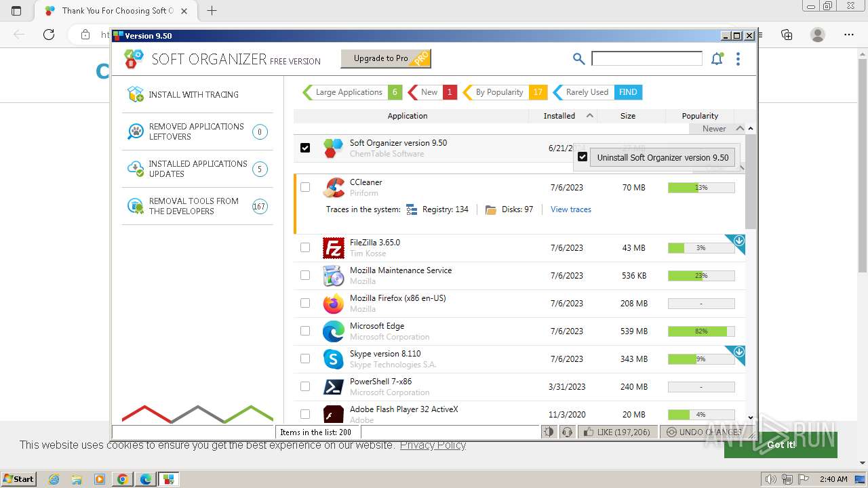Screen dimensions: 868x488
Task: Open Installed Applications Updates section
Action: click(x=197, y=169)
